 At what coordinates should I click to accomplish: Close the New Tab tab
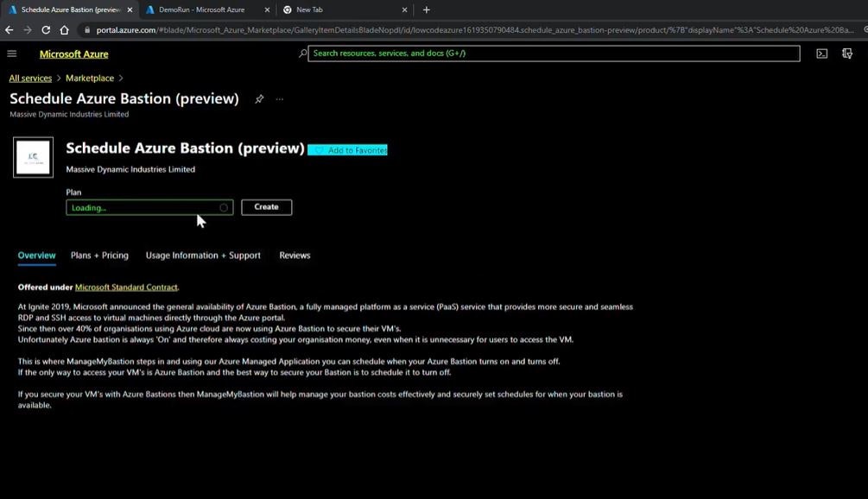click(404, 9)
